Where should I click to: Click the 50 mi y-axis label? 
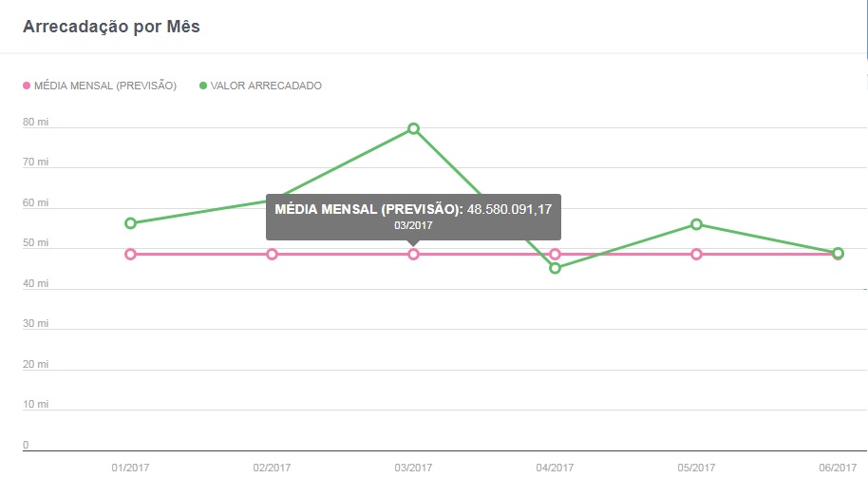(35, 243)
